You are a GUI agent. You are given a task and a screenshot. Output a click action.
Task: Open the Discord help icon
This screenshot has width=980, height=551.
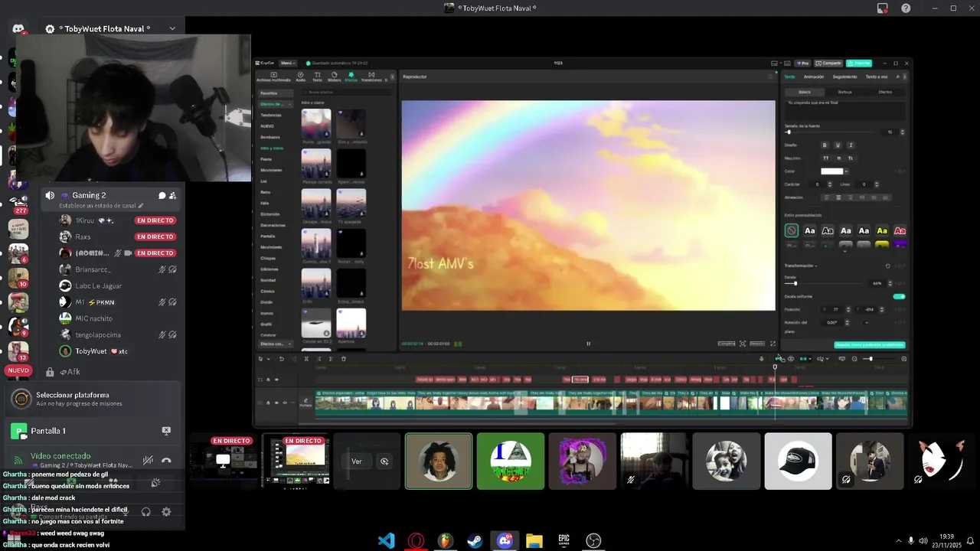pyautogui.click(x=906, y=8)
